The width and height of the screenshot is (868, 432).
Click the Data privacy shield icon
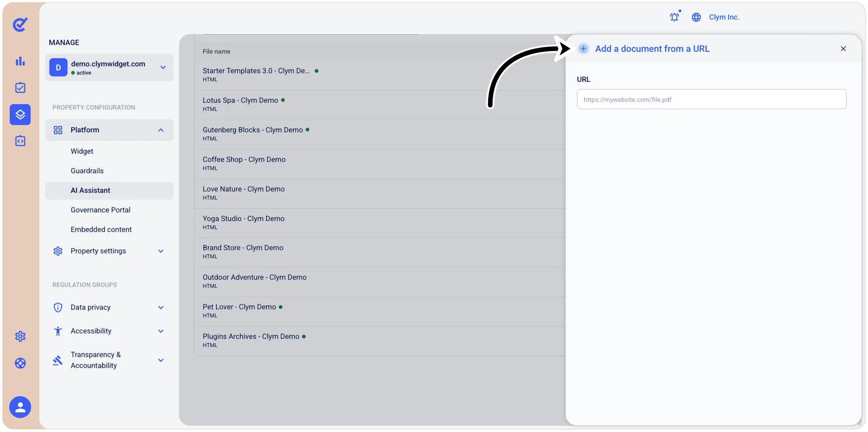pos(58,308)
